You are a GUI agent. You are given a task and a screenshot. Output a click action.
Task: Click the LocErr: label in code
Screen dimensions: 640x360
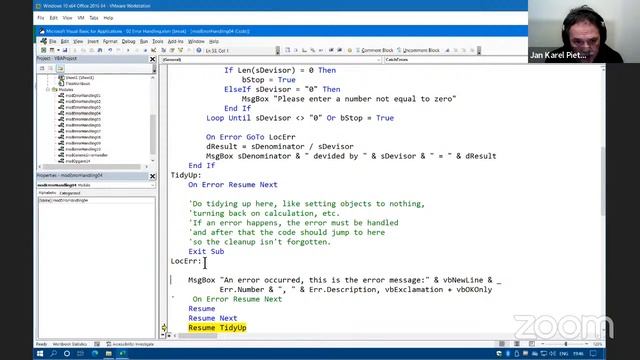click(x=186, y=261)
